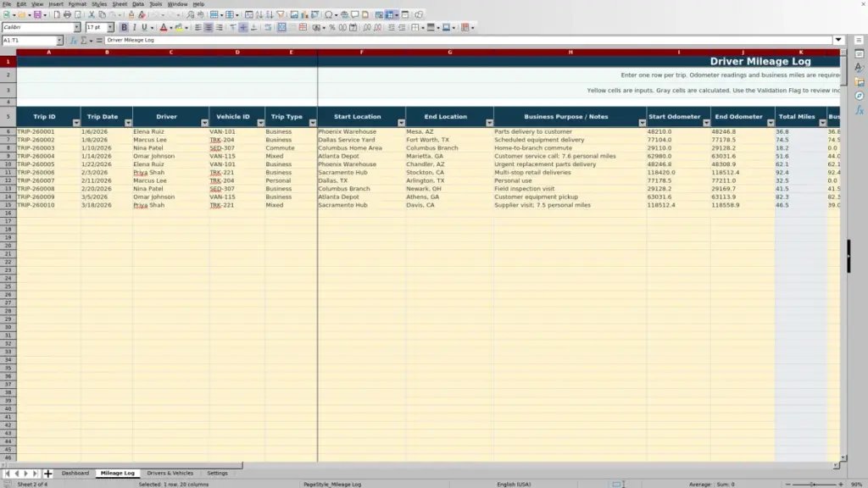Open Start Location filter dropdown
Image resolution: width=868 pixels, height=488 pixels.
point(401,123)
